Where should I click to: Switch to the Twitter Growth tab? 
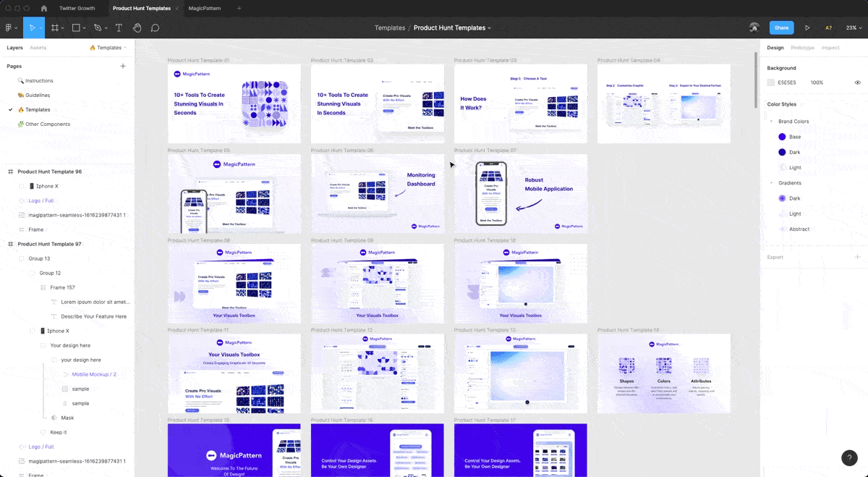77,8
